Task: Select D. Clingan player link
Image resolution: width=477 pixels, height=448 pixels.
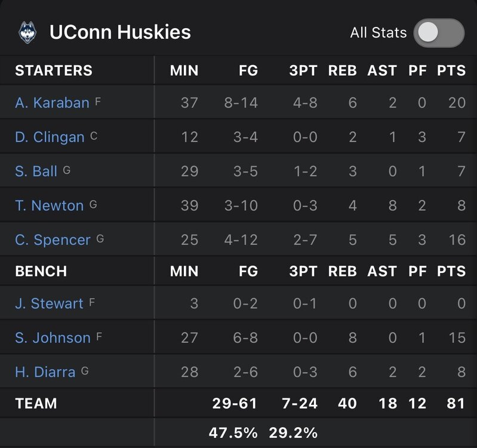Action: [x=50, y=137]
